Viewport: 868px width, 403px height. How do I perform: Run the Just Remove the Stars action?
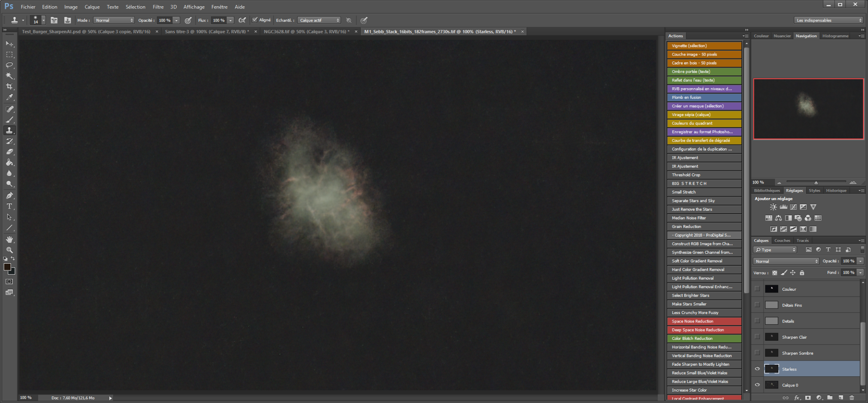tap(704, 209)
